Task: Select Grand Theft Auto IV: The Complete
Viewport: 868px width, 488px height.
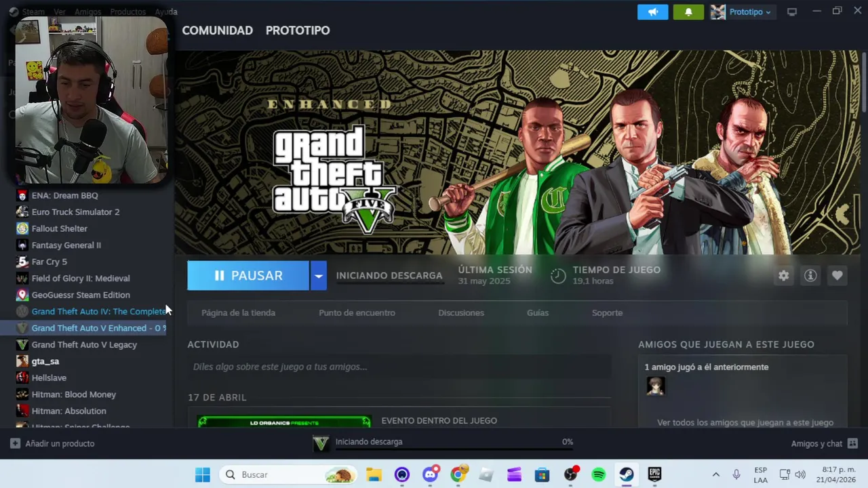Action: [99, 311]
